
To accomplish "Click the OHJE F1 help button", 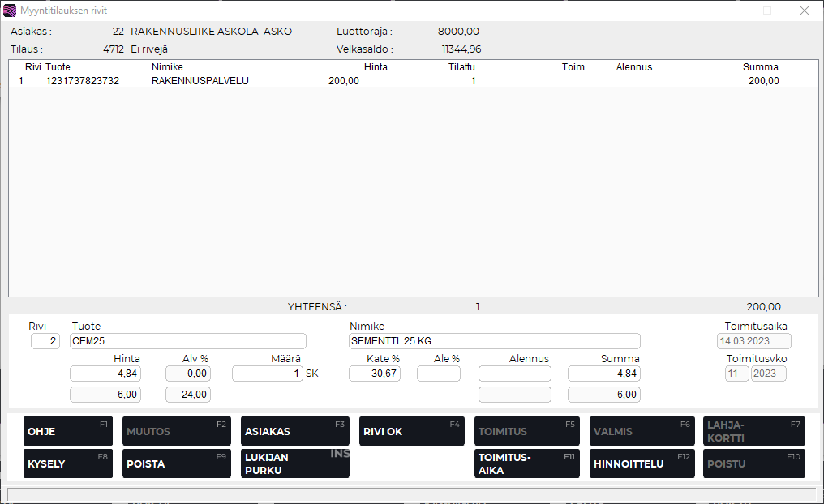I will pos(67,431).
